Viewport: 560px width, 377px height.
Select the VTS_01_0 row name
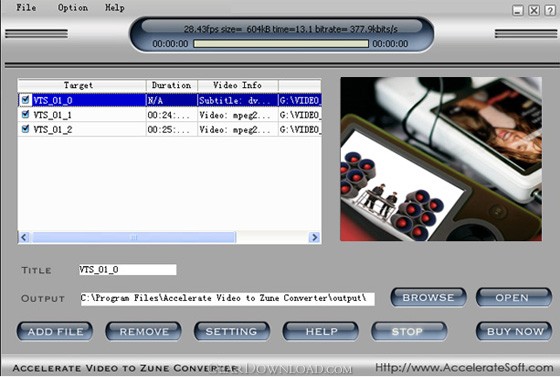[53, 100]
